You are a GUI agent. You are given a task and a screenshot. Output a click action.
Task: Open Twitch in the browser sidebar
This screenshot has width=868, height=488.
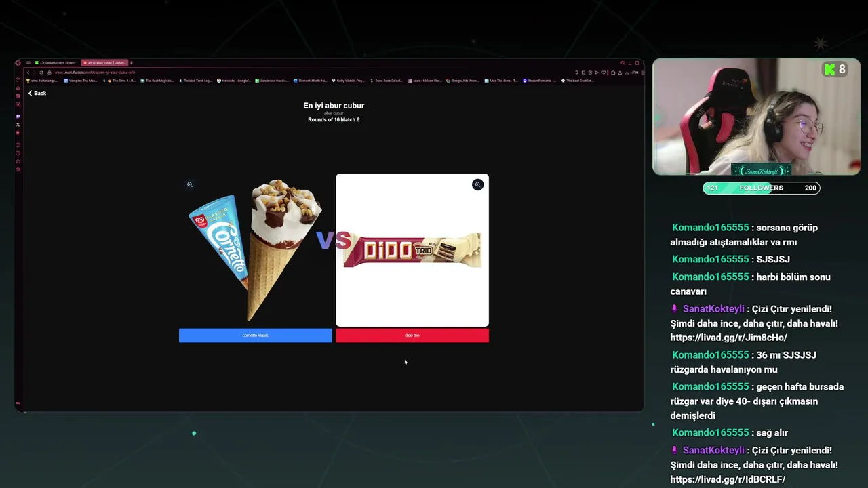pos(18,116)
